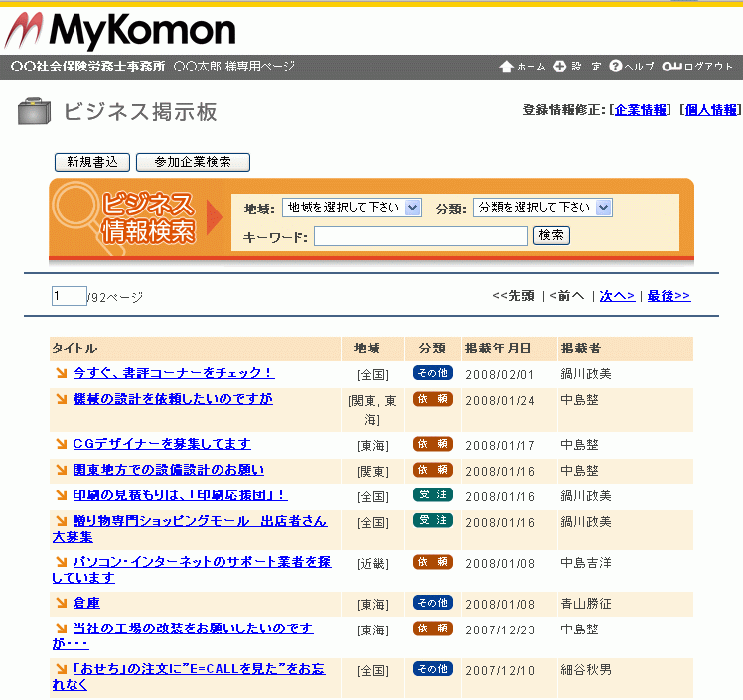Image resolution: width=743 pixels, height=700 pixels.
Task: Click the briefcase icon beside ビジネス掲示板
Action: click(36, 112)
